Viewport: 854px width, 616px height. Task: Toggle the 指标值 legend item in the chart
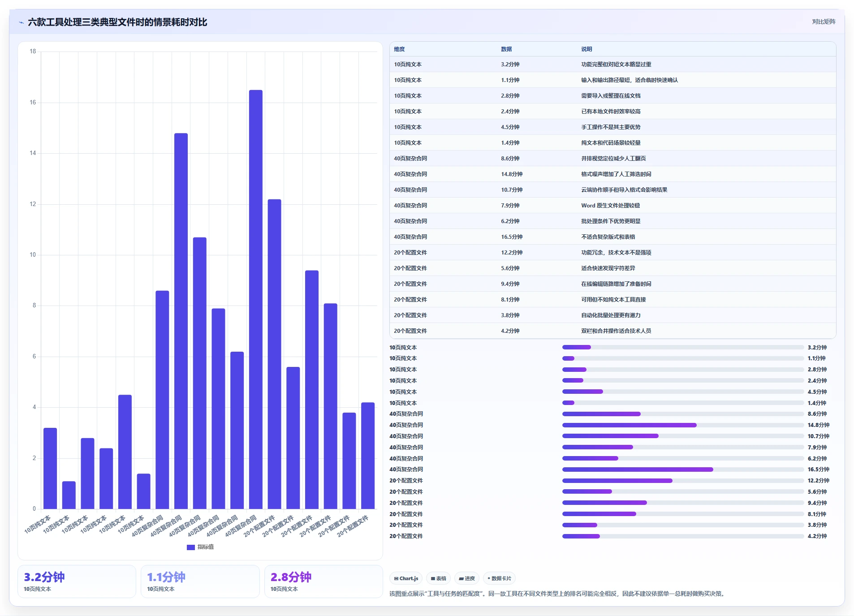[200, 547]
